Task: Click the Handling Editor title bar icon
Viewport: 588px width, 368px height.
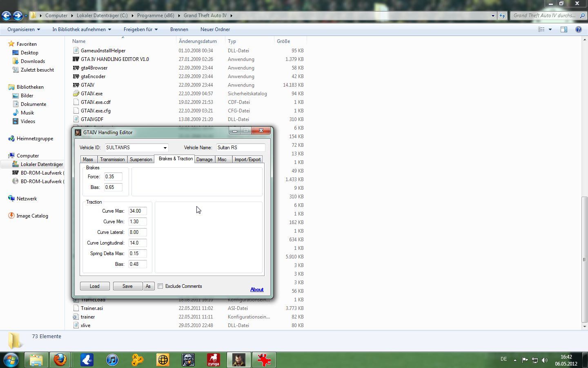Action: tap(78, 132)
